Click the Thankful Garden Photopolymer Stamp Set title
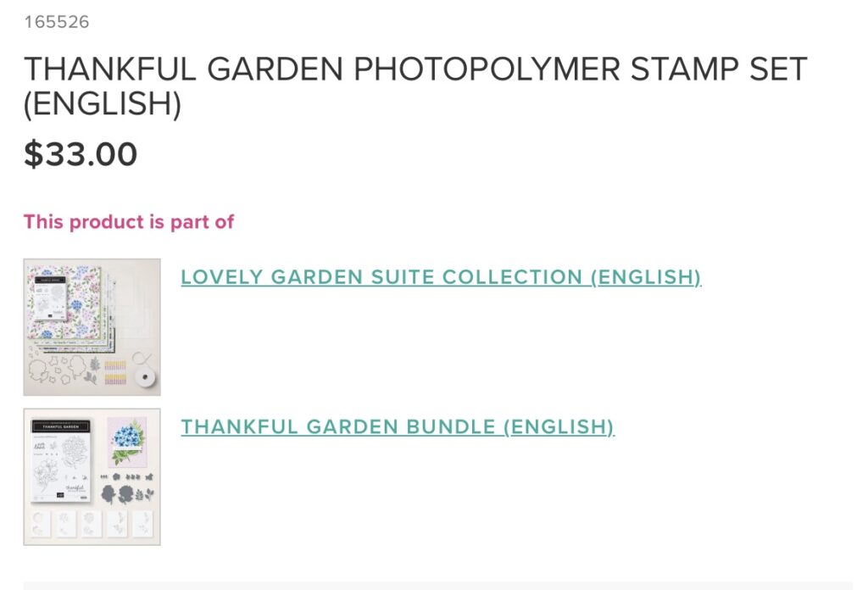 415,86
